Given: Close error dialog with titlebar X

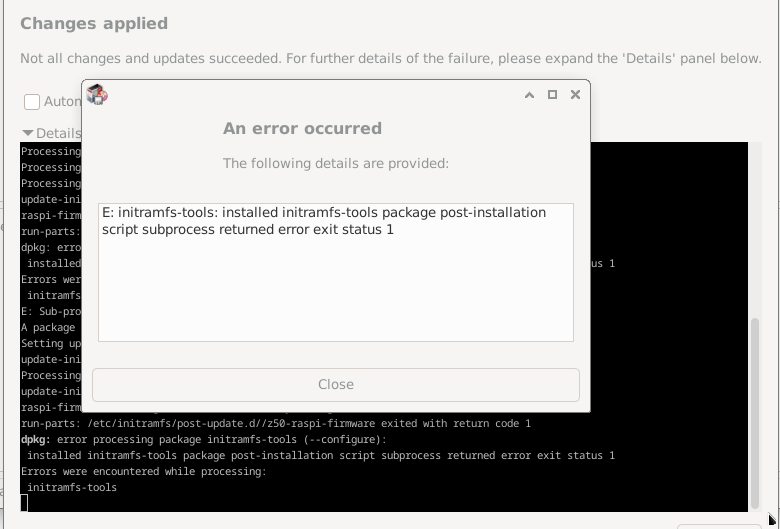Looking at the screenshot, I should [575, 95].
